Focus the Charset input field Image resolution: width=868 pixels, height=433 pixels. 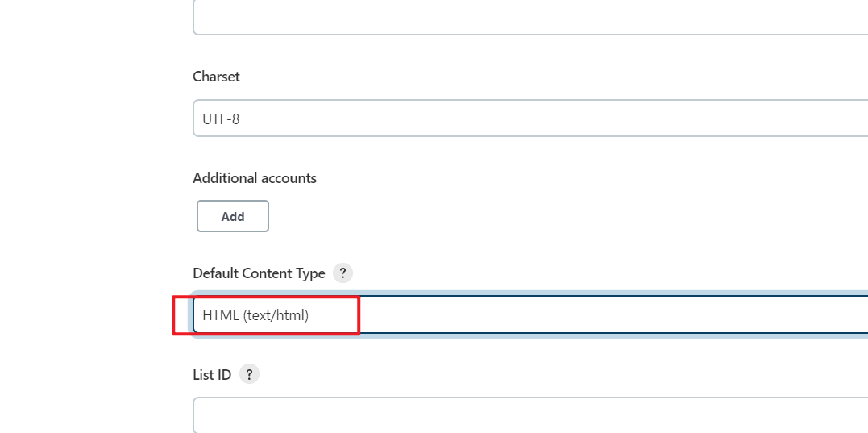pyautogui.click(x=530, y=118)
